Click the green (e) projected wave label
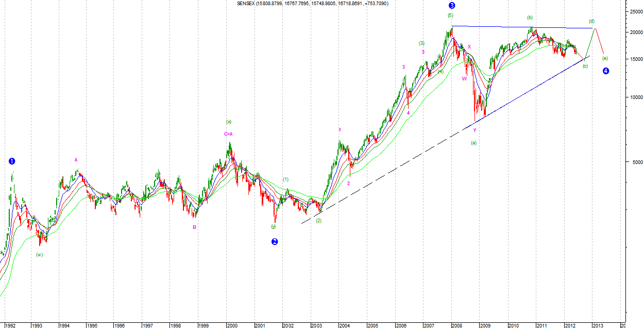The width and height of the screenshot is (644, 328). click(x=605, y=58)
